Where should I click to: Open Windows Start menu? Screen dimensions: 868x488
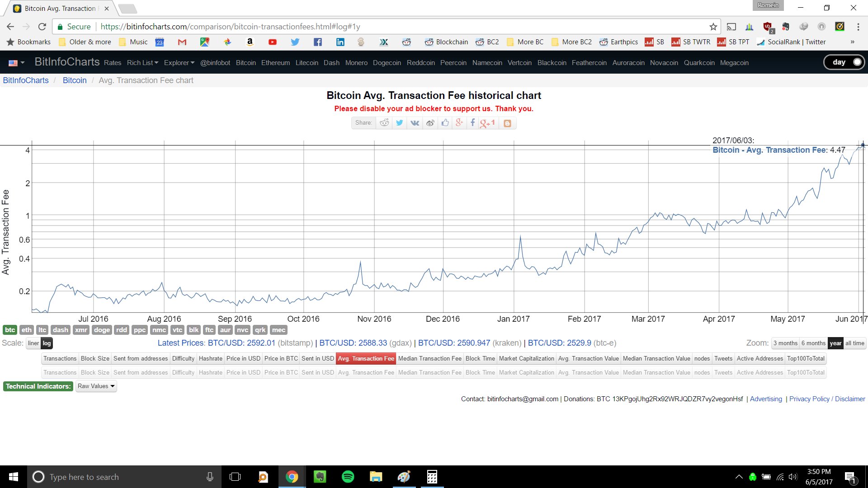14,477
